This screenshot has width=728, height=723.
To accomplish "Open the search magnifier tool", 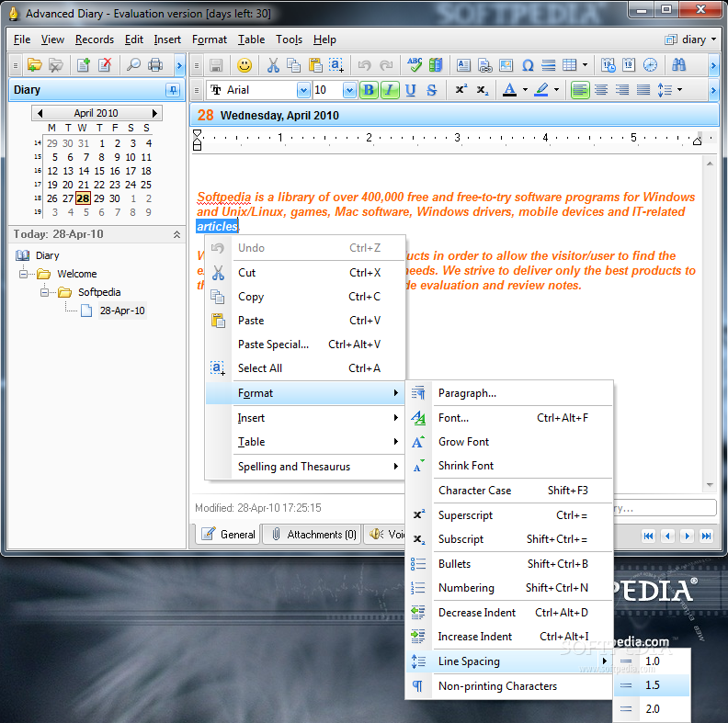I will (x=133, y=65).
